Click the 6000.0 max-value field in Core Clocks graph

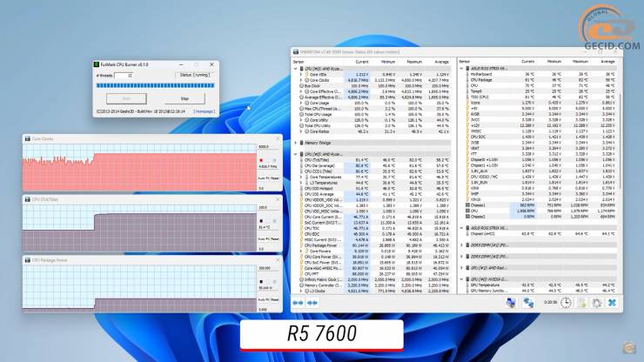pyautogui.click(x=269, y=147)
